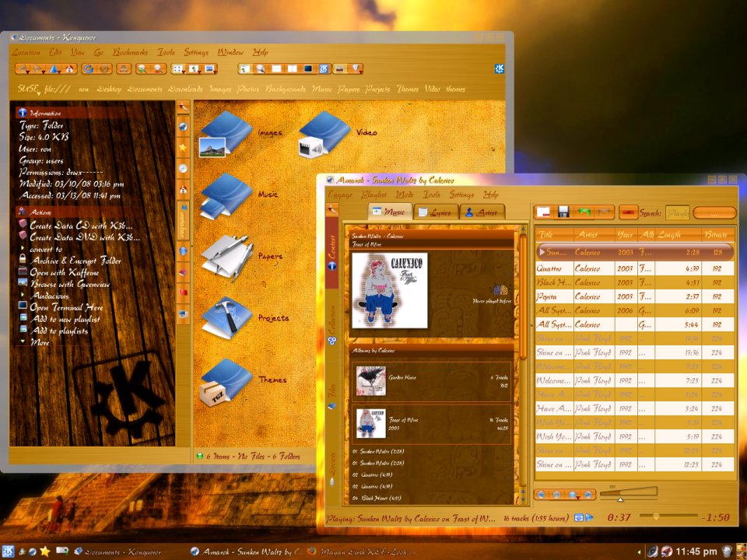Open the Bookmarks menu in Konqueror
Viewport: 747px width, 560px height.
click(x=130, y=52)
